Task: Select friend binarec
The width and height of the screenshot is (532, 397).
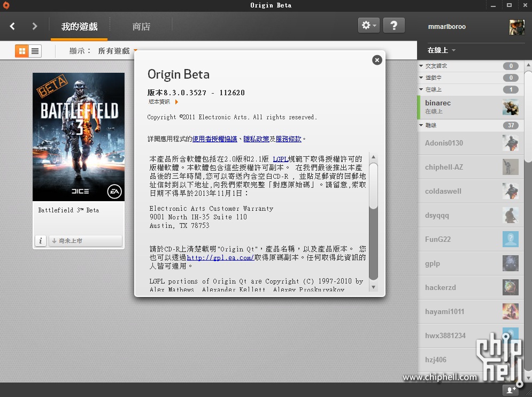Action: click(x=471, y=108)
